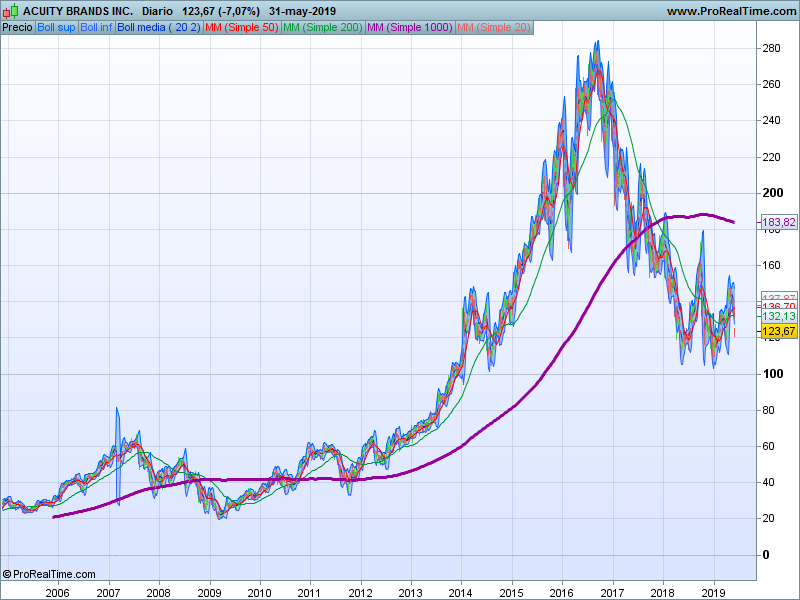The image size is (800, 600).
Task: Click the 2009 year on time axis
Action: tap(209, 593)
